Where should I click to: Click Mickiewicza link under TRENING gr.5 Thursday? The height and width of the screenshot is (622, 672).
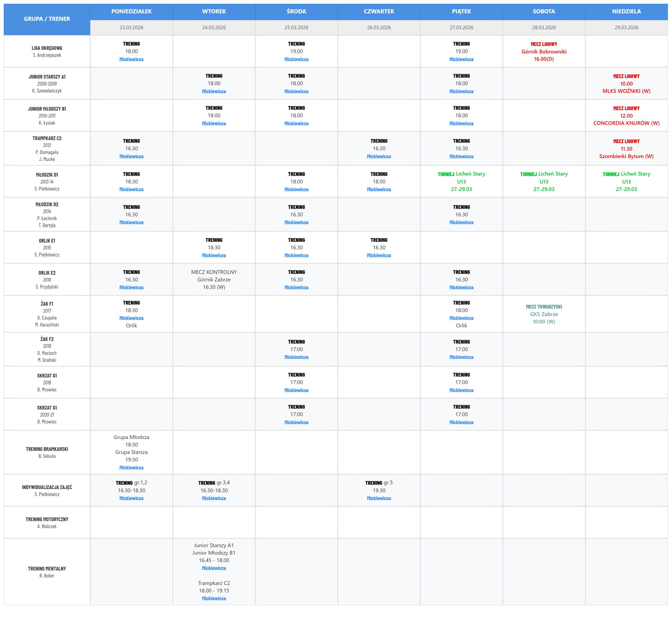[x=379, y=498]
